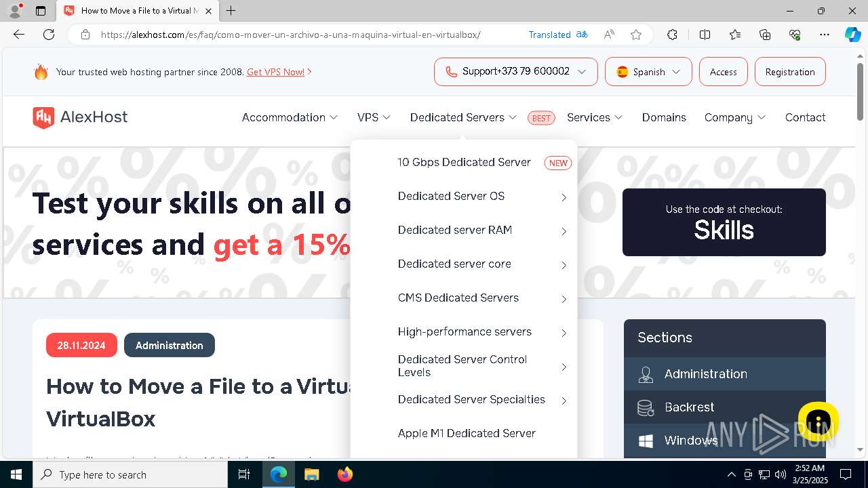Click the yellow chat widget icon
Image resolution: width=868 pixels, height=488 pixels.
tap(818, 422)
